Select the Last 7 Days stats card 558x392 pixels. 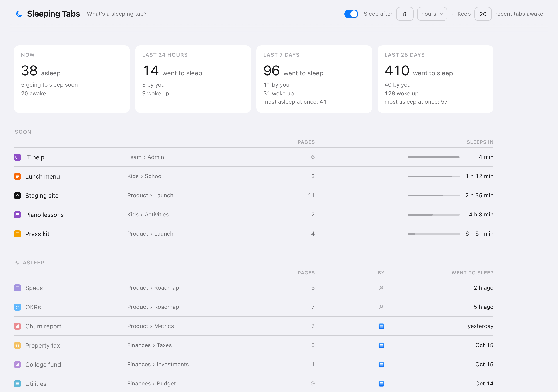coord(314,79)
